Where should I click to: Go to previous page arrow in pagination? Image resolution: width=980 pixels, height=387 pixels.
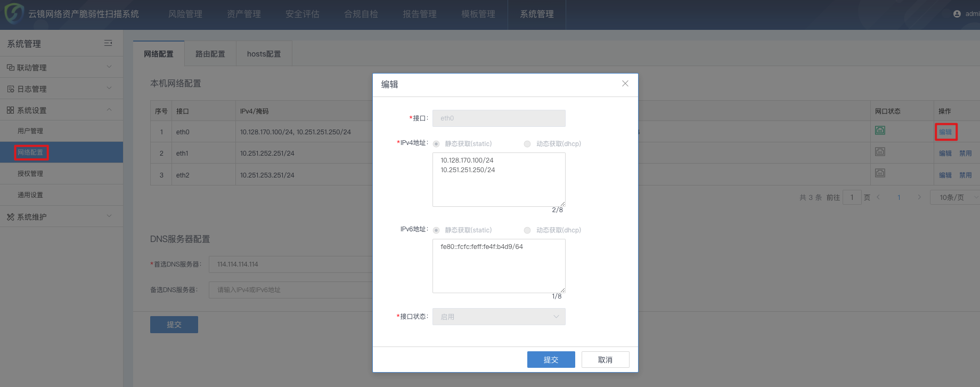[x=879, y=197]
